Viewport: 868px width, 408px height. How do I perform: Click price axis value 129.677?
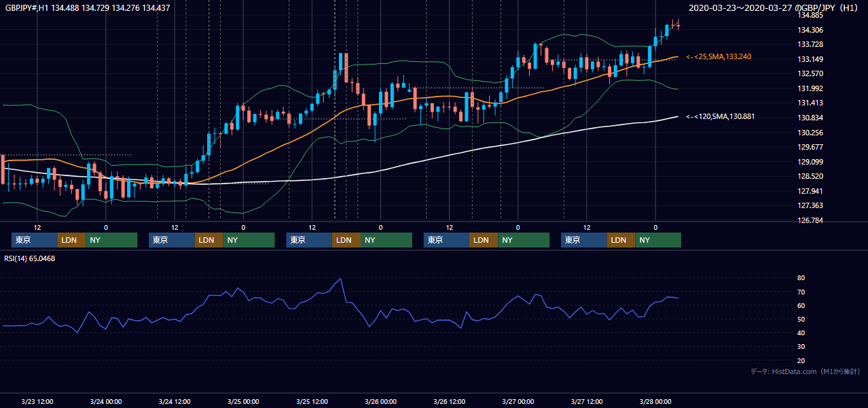pos(810,147)
